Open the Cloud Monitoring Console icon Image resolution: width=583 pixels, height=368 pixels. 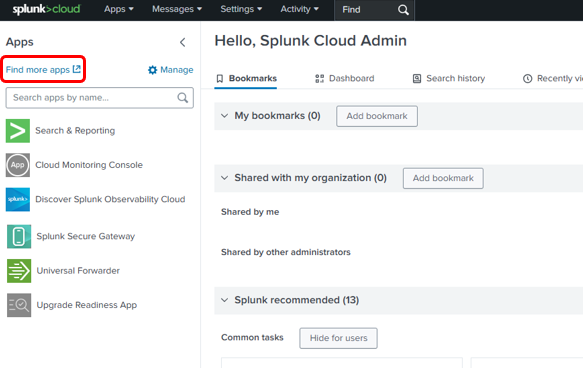17,165
